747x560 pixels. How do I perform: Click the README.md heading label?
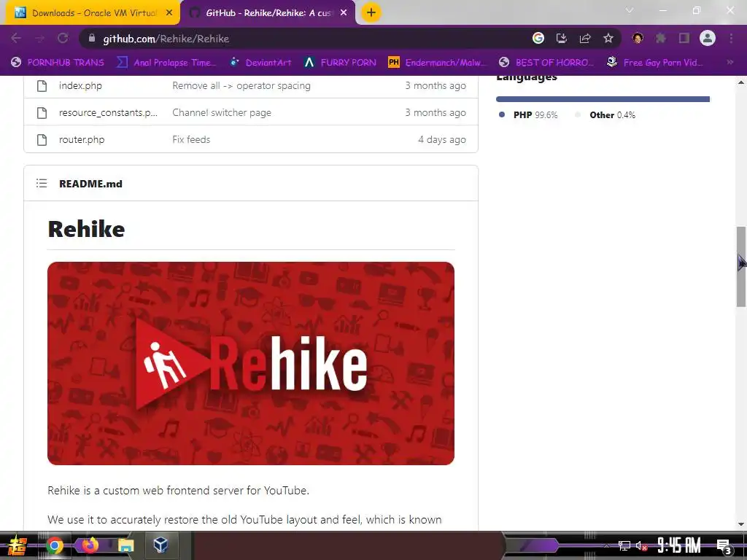[90, 184]
